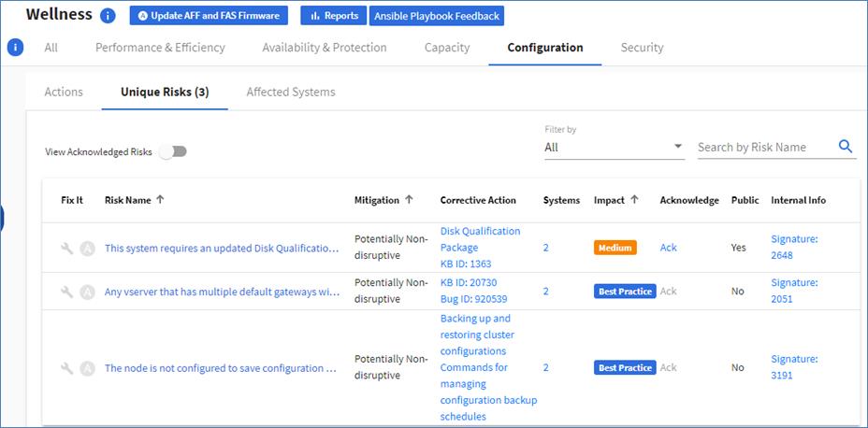
Task: Click Ack link in Disk Qualification row
Action: point(668,248)
